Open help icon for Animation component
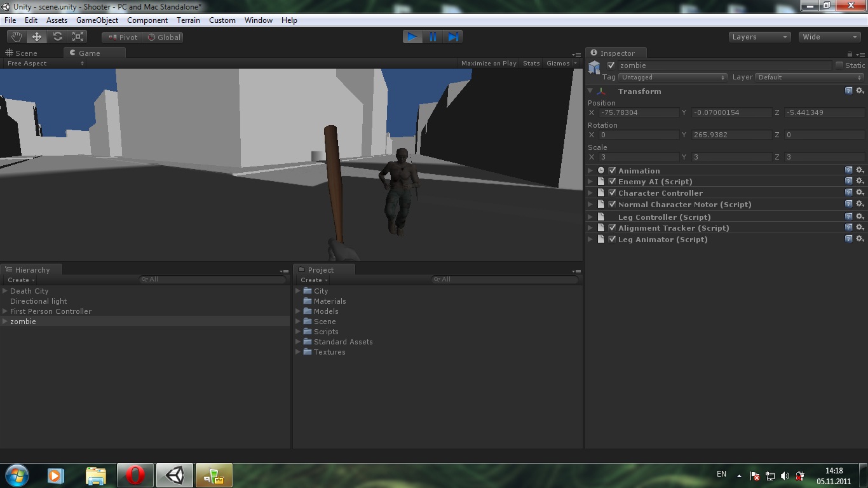Viewport: 868px width, 488px height. pyautogui.click(x=848, y=170)
